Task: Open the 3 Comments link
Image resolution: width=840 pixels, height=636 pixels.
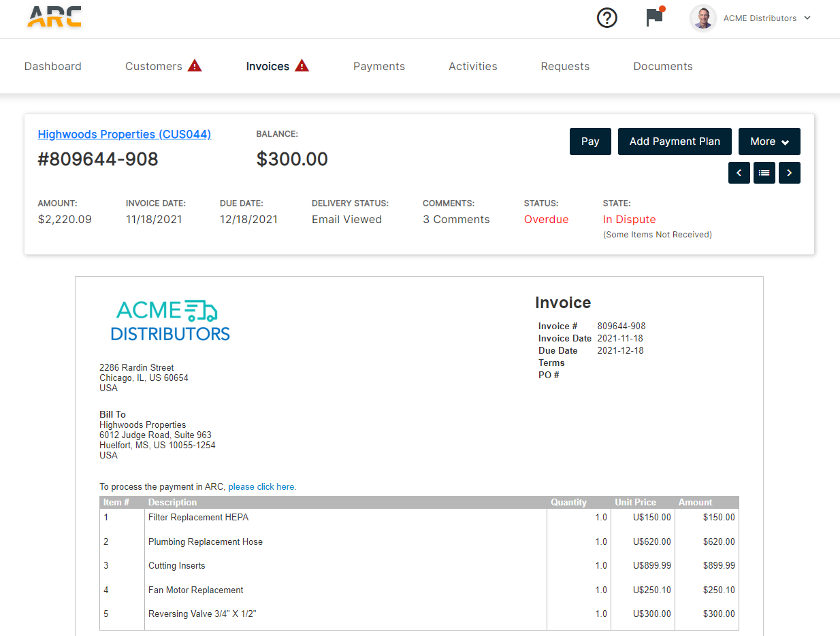Action: click(x=456, y=220)
